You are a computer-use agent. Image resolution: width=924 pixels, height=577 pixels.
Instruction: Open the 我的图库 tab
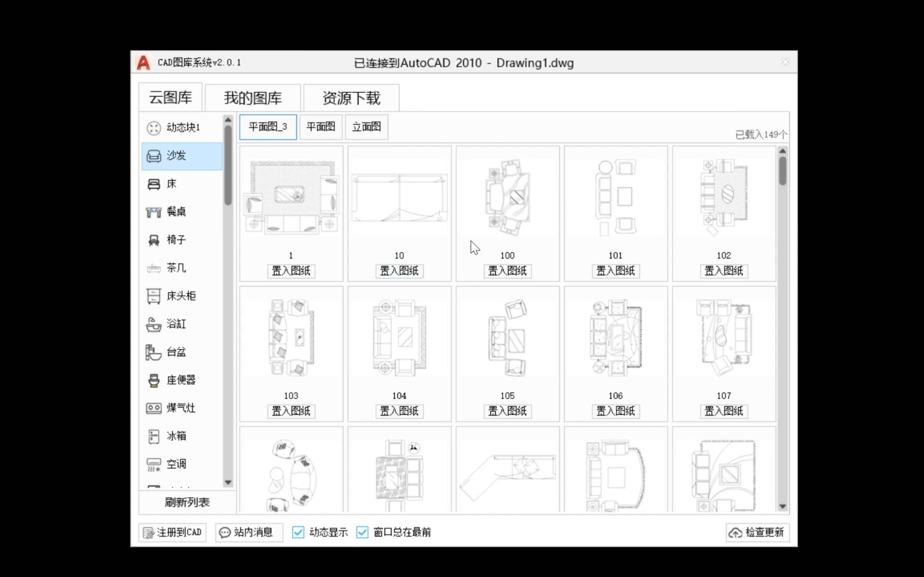[x=253, y=98]
